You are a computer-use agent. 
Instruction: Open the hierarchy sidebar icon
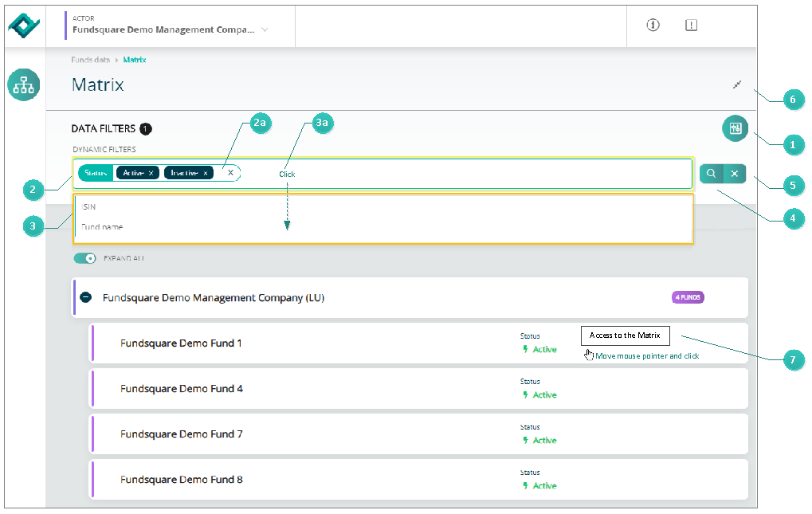coord(23,85)
